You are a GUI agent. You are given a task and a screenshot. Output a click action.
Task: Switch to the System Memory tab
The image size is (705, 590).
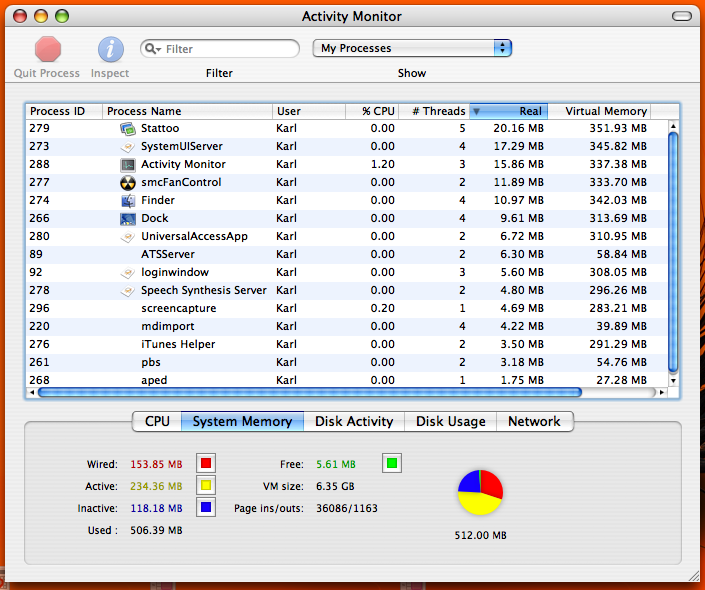coord(242,421)
